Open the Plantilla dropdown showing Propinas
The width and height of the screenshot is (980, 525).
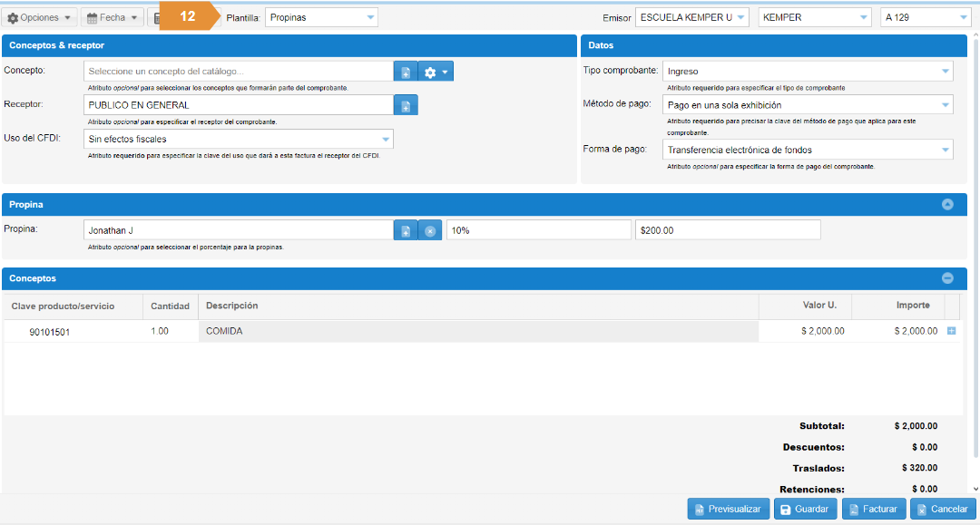tap(321, 17)
